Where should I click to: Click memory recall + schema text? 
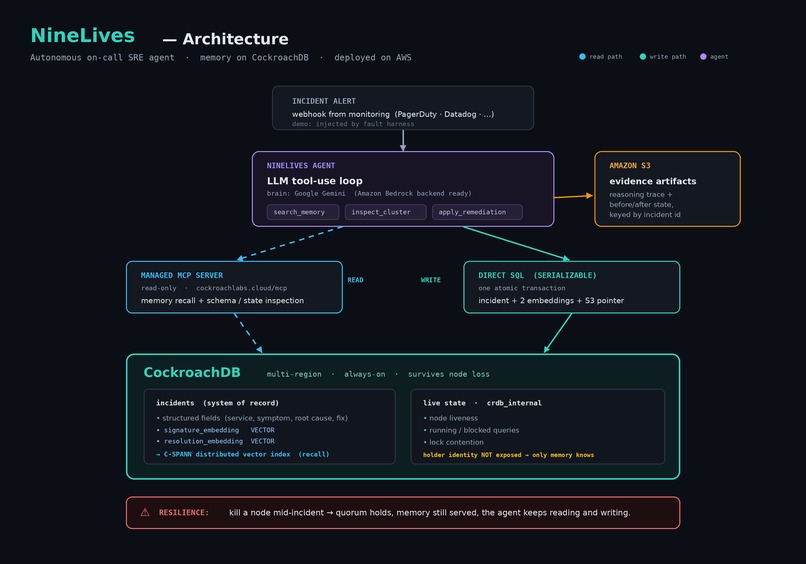point(223,300)
